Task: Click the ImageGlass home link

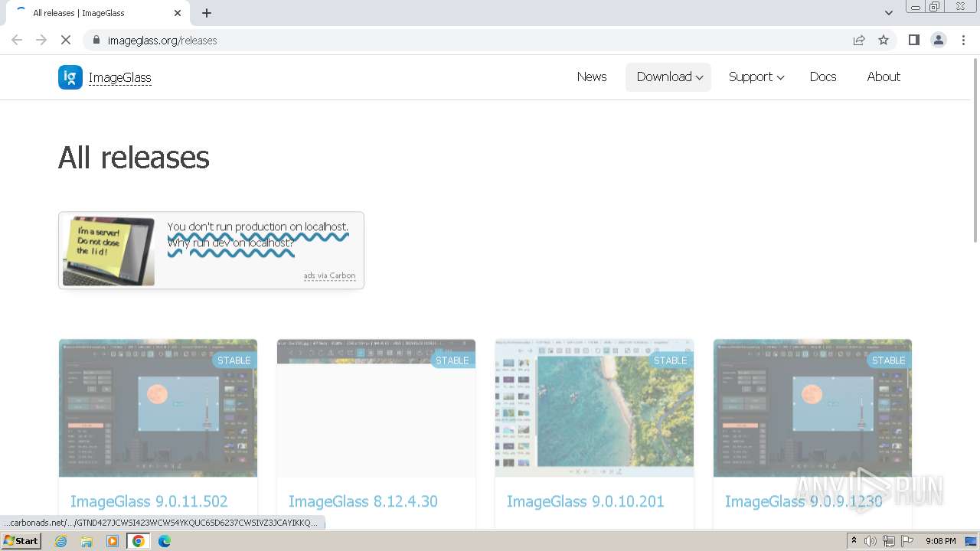Action: point(120,77)
